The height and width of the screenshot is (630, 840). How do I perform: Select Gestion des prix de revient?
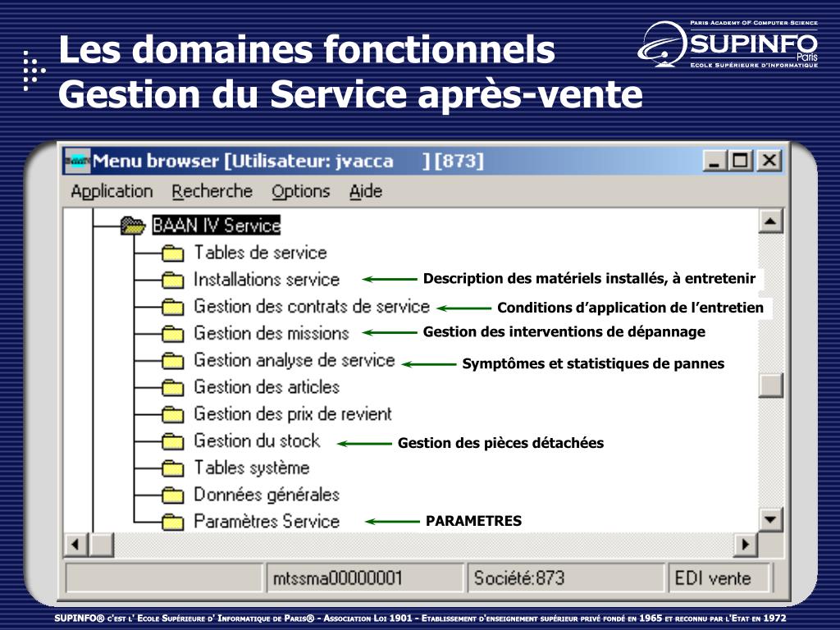(293, 413)
